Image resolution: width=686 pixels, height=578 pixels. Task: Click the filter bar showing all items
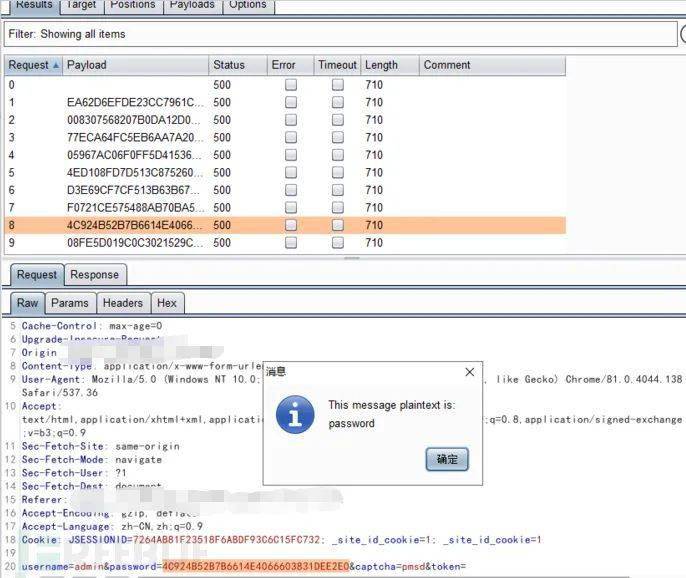[x=340, y=34]
